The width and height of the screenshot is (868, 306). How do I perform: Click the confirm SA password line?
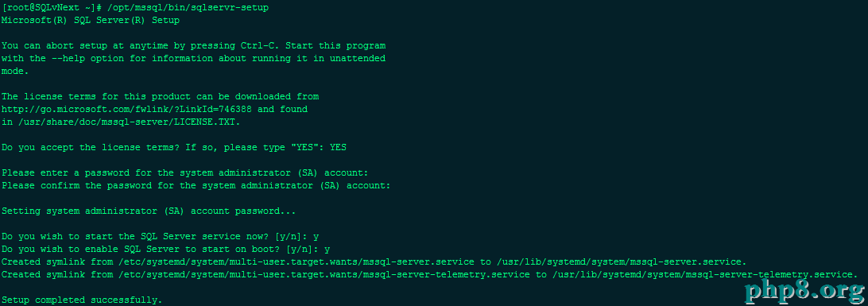point(196,185)
